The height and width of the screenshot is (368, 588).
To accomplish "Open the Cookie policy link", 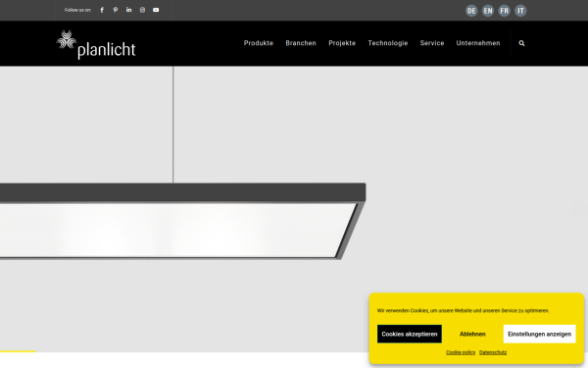I will coord(461,352).
